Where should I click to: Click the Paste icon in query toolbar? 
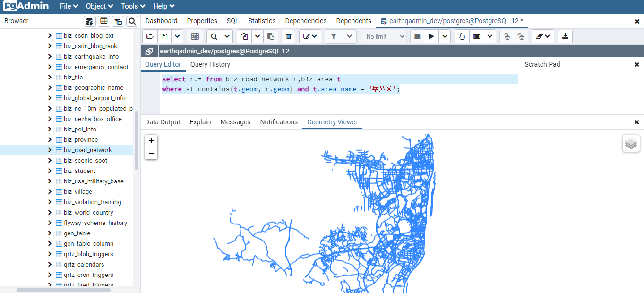[x=271, y=36]
